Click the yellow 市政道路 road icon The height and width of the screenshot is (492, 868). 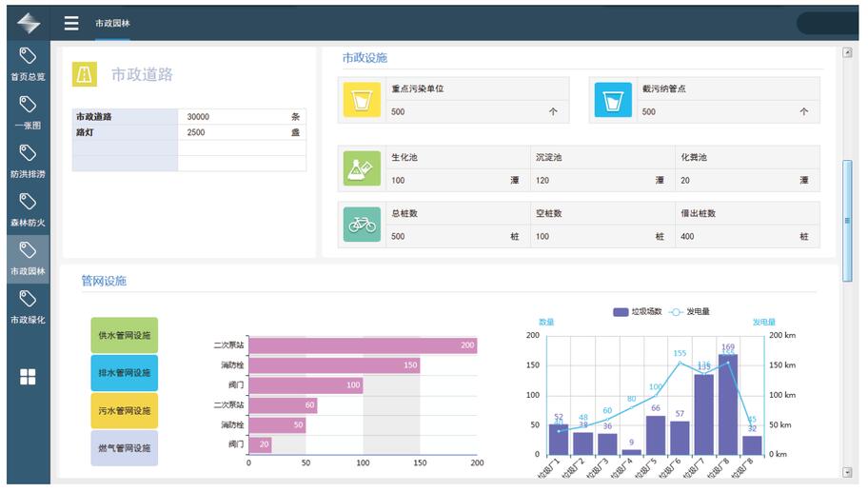tap(85, 74)
